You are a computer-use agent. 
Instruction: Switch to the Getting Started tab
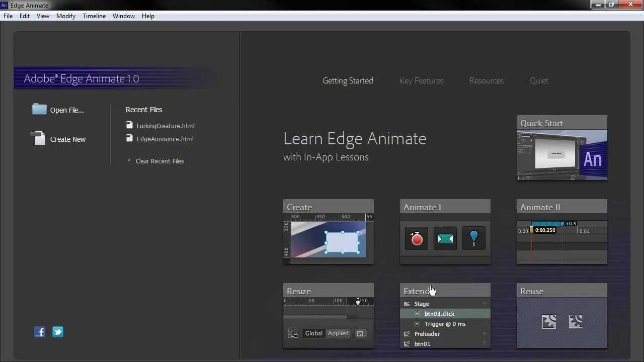(348, 80)
